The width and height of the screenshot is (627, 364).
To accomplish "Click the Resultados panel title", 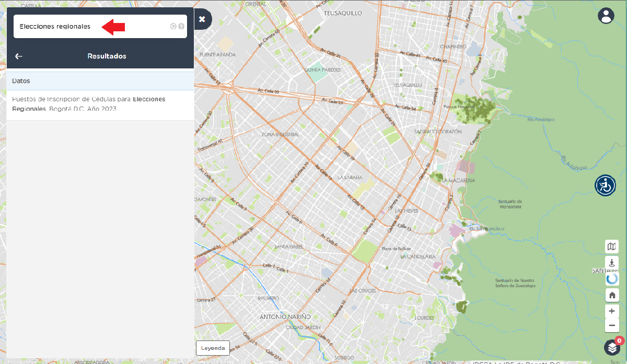I will (x=107, y=56).
